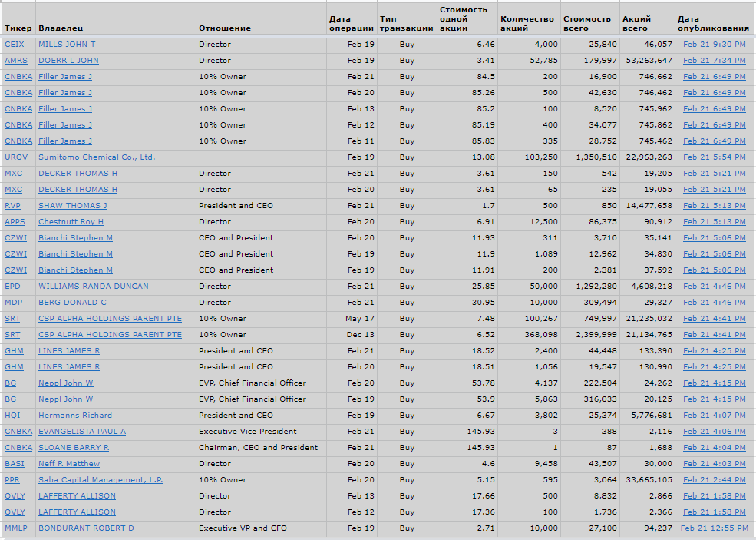Open owner DOERR L JOHN
This screenshot has height=540, width=756.
[x=68, y=61]
